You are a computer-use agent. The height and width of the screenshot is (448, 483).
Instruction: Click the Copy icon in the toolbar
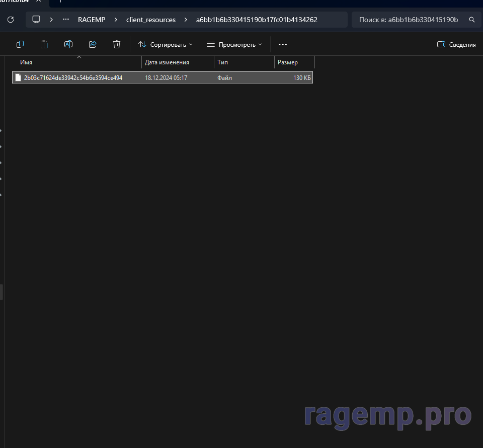click(x=20, y=44)
